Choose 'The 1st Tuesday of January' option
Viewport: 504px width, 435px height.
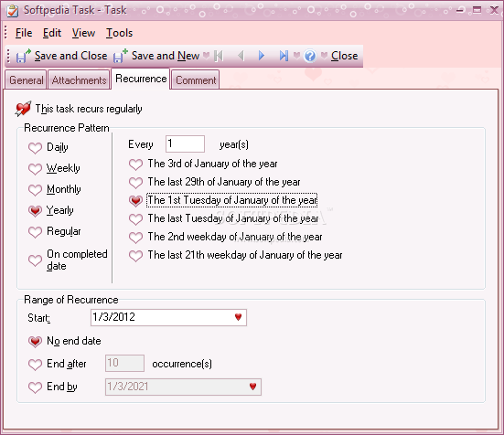click(135, 201)
